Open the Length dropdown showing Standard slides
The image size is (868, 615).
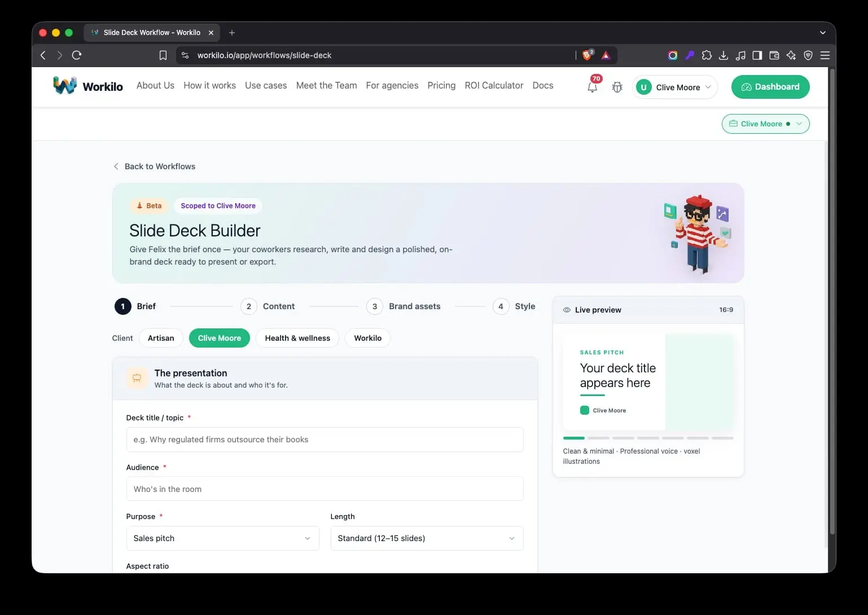pos(427,538)
